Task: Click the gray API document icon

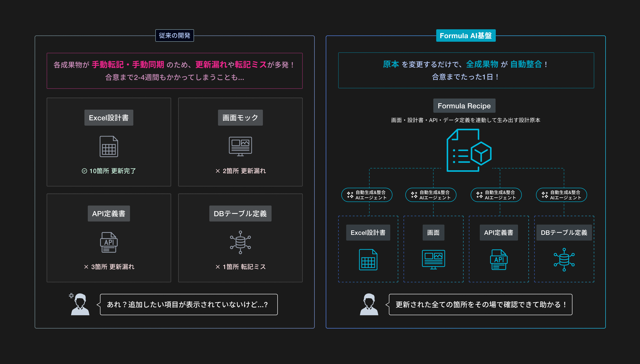Action: click(x=109, y=242)
